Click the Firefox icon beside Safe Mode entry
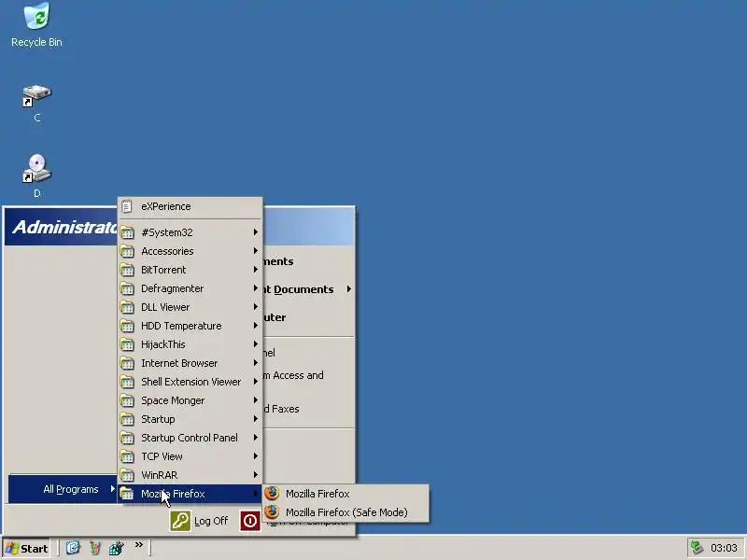This screenshot has height=560, width=747. 272,512
